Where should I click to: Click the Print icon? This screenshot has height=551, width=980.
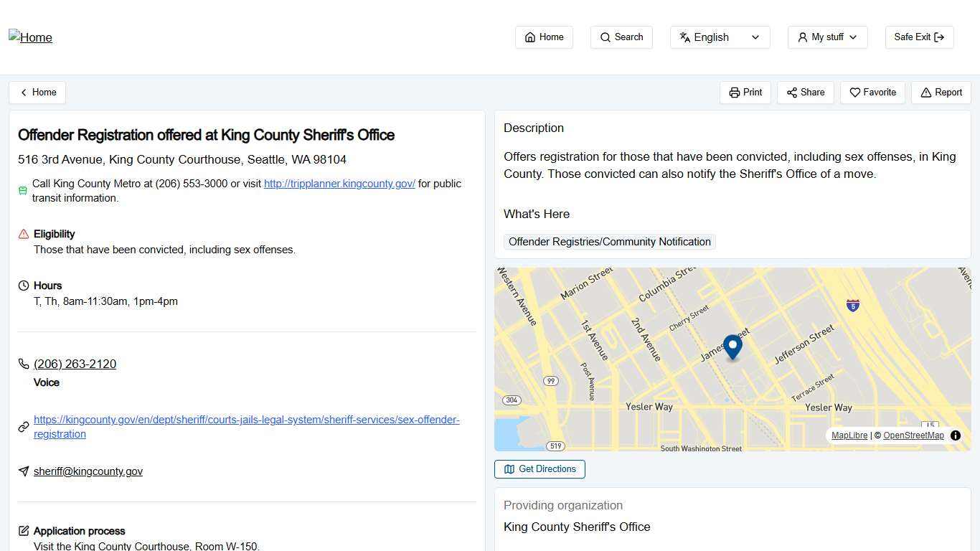pyautogui.click(x=734, y=92)
